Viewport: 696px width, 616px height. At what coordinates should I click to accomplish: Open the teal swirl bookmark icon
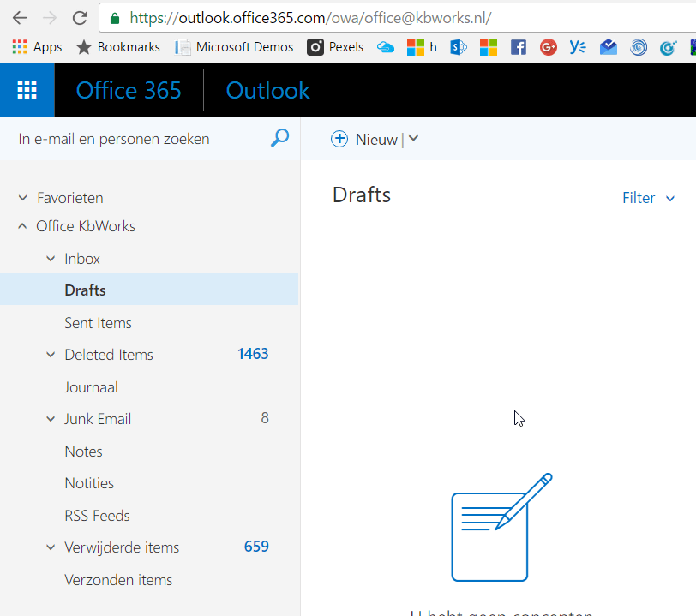pos(668,46)
